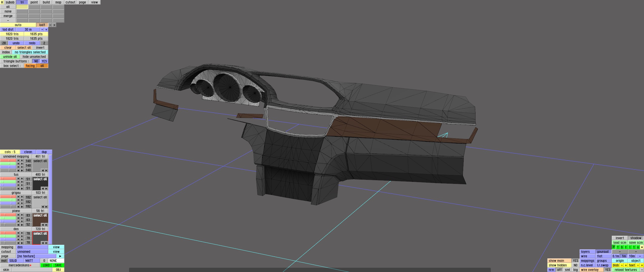Screen dimensions: 644x272
Task: Click the hide unselected button
Action: (34, 57)
